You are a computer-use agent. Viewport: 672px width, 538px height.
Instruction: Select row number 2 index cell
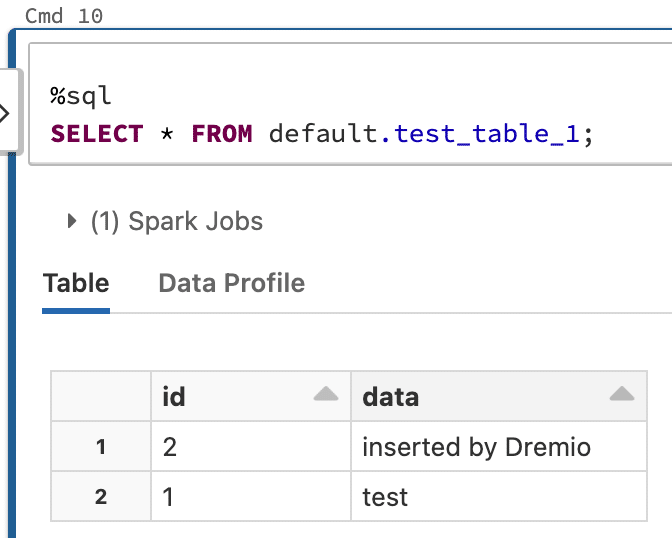[x=101, y=496]
